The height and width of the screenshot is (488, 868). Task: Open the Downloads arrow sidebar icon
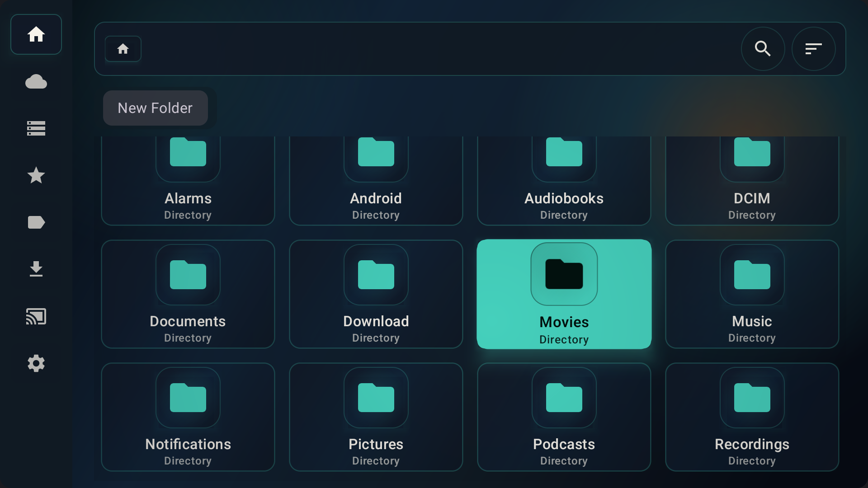click(36, 269)
